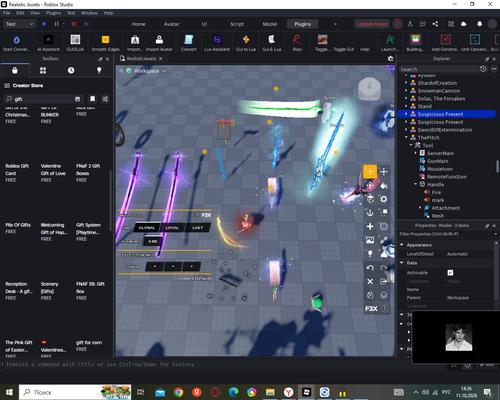Screen dimensions: 500x400
Task: Collapse the ThePitch tree node
Action: (406, 137)
